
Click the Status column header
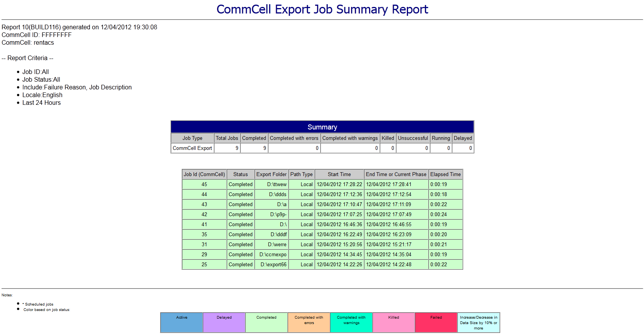(241, 174)
